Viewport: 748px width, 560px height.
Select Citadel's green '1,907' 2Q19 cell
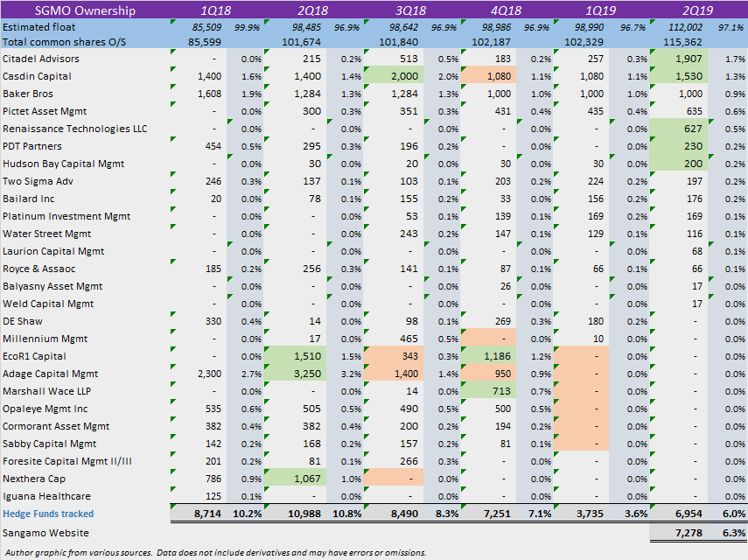click(679, 59)
